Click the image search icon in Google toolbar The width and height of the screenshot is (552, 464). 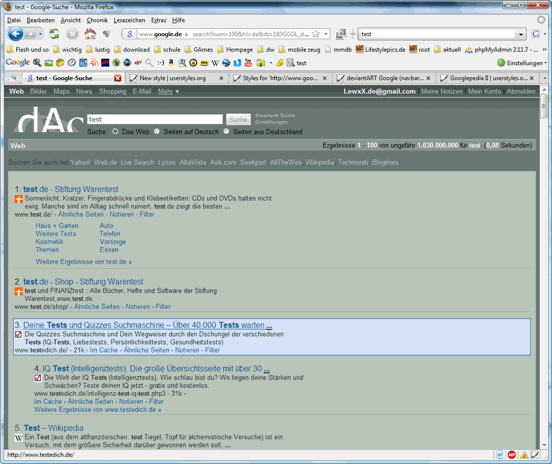[49, 63]
